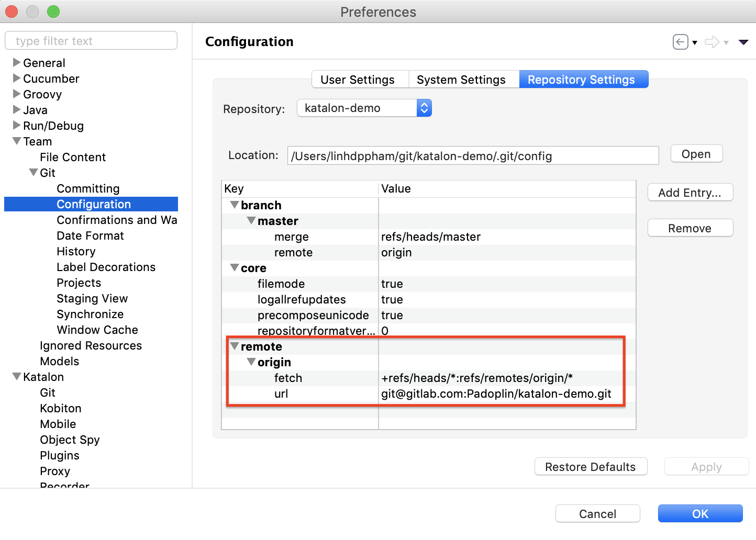756x540 pixels.
Task: Open the back history dropdown arrow
Action: 695,43
